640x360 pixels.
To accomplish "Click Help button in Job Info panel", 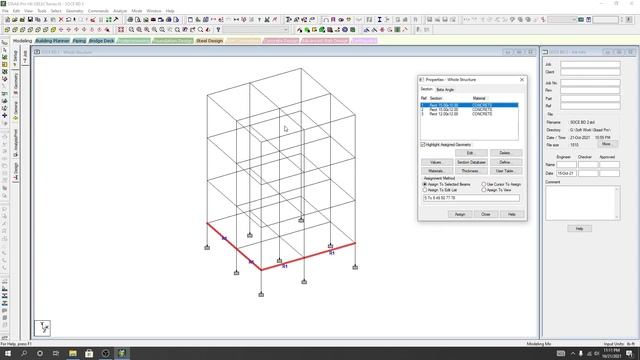I will pos(579,229).
